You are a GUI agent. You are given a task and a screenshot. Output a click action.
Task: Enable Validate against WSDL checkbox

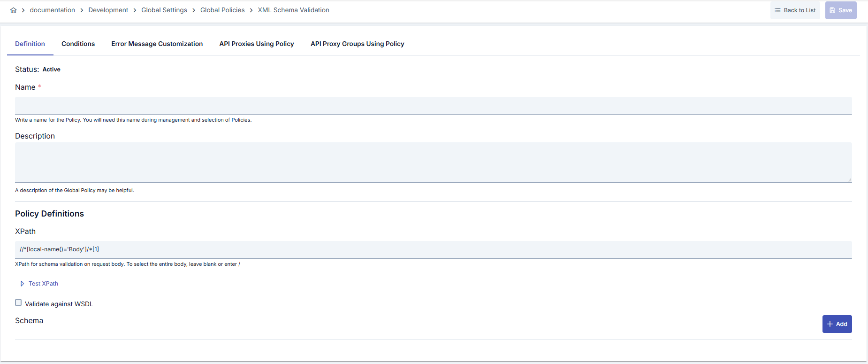(18, 302)
